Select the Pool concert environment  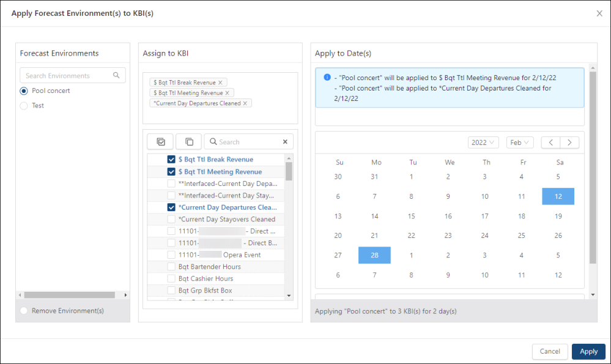pyautogui.click(x=24, y=91)
